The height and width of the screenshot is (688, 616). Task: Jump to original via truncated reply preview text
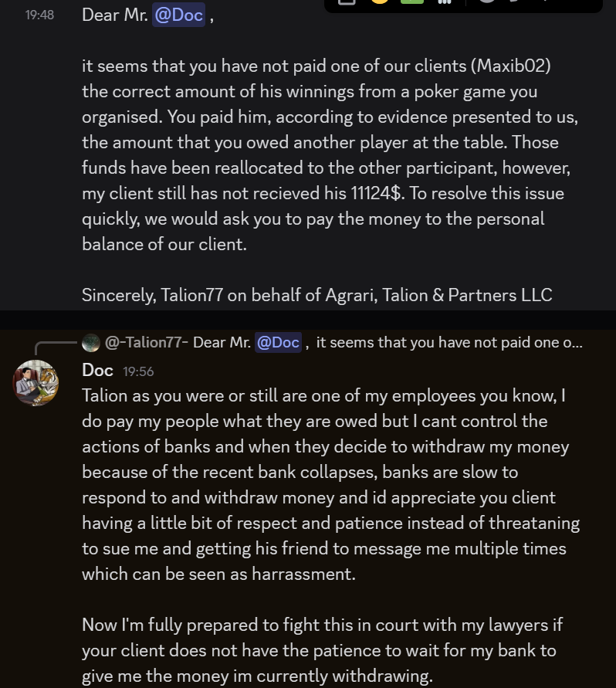(449, 342)
